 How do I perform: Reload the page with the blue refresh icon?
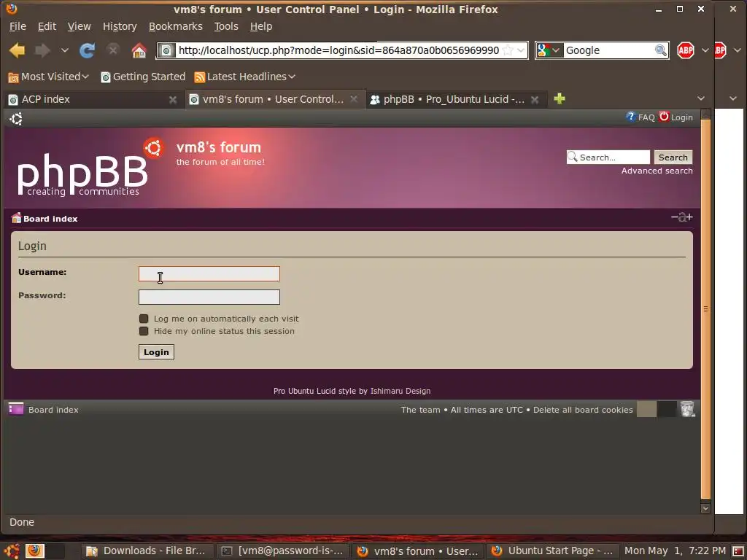88,50
